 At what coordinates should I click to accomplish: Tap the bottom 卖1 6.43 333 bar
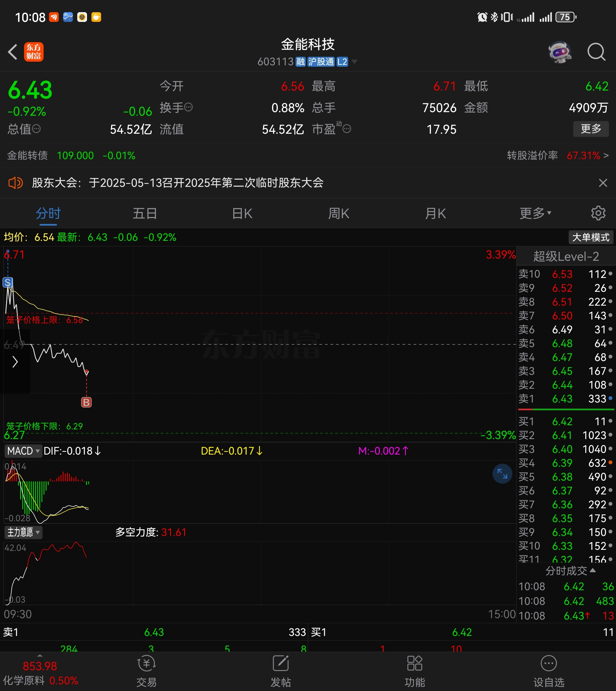tap(154, 632)
